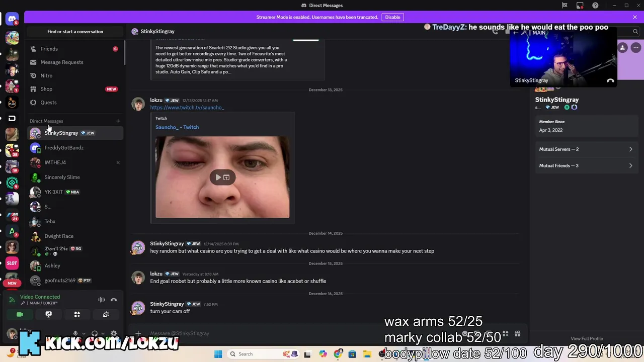This screenshot has width=644, height=362.
Task: Click StinkyStingray username on casino message
Action: coord(167,244)
